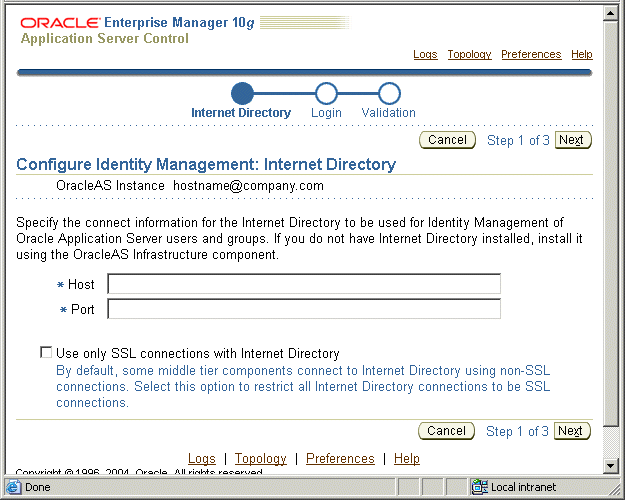The width and height of the screenshot is (625, 500).
Task: Click the Configure Identity Management heading
Action: pos(206,164)
